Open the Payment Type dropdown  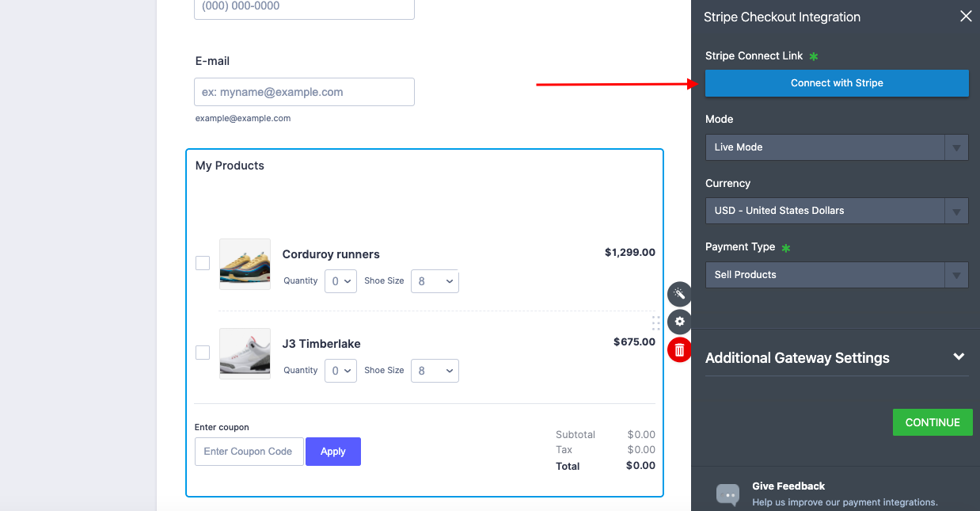point(837,275)
